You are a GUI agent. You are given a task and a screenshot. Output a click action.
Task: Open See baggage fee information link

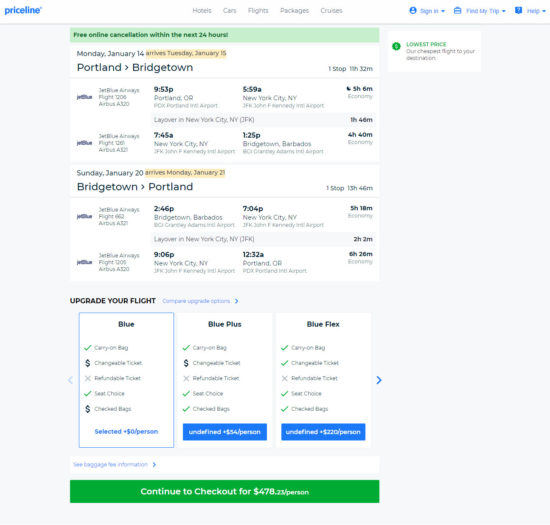(110, 464)
